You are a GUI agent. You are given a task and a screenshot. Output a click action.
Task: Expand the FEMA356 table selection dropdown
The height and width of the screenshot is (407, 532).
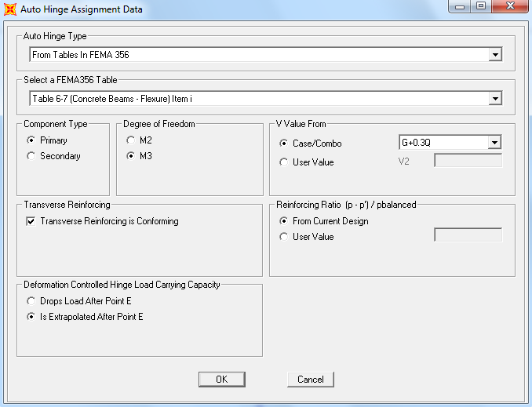point(495,99)
